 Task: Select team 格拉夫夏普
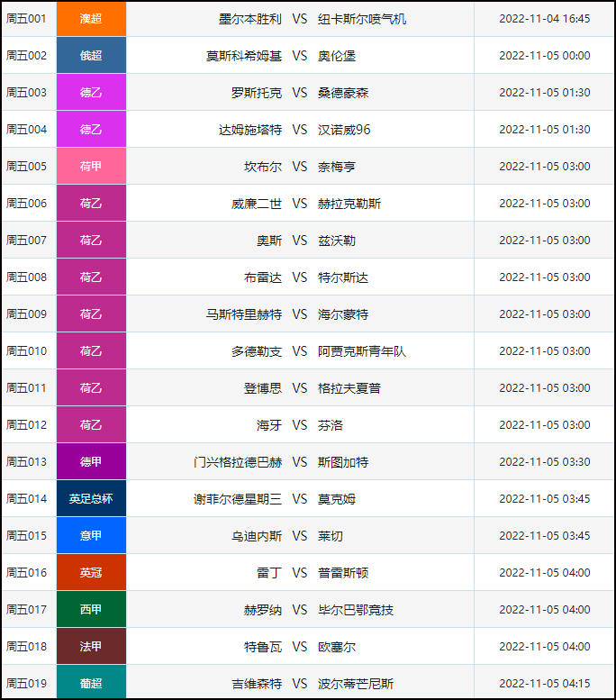[349, 388]
